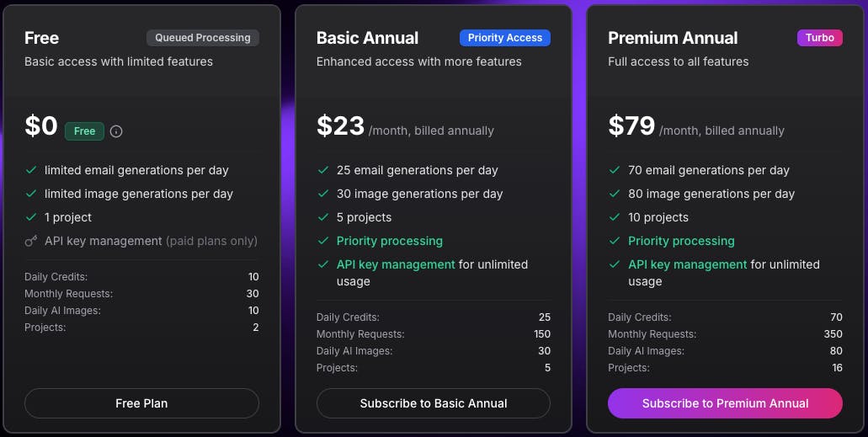Click the purple Turbo badge
The height and width of the screenshot is (437, 868).
click(x=819, y=38)
